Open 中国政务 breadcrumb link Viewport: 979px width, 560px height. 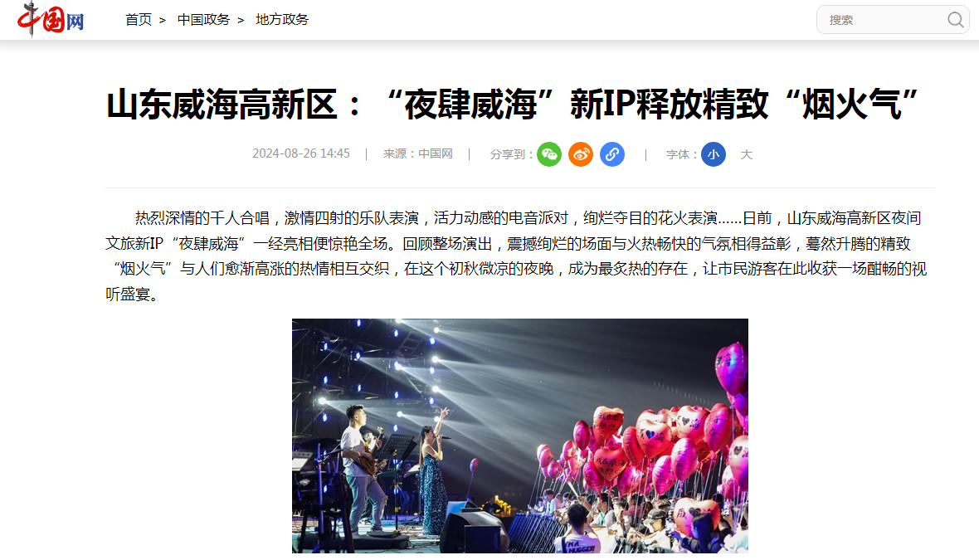point(203,20)
